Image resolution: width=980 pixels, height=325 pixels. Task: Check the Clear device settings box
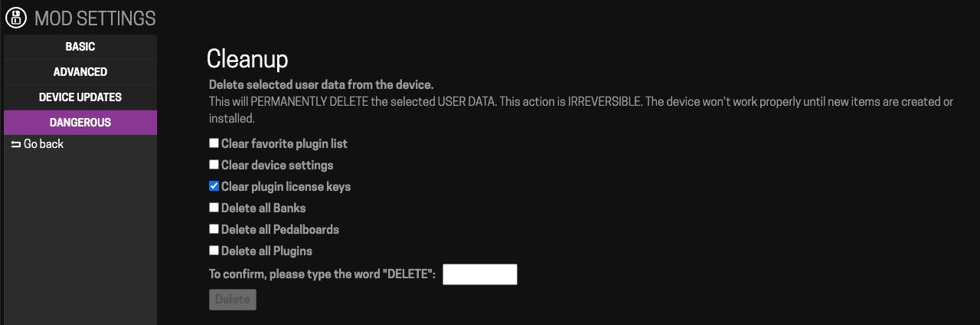214,165
